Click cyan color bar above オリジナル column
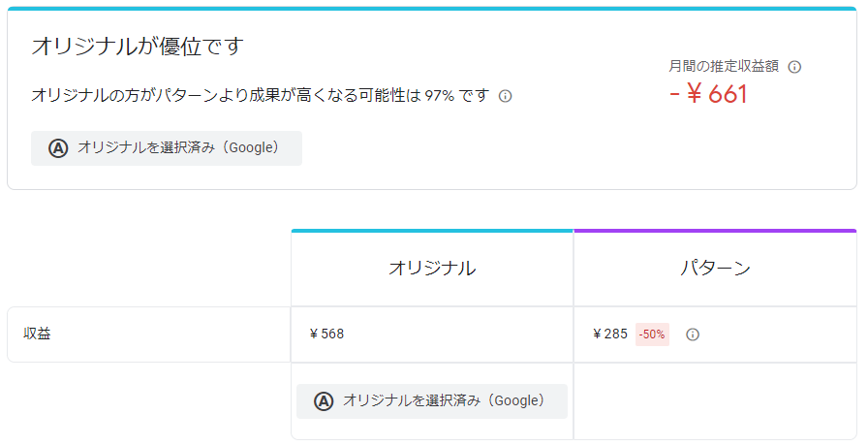This screenshot has height=446, width=868. pyautogui.click(x=432, y=231)
